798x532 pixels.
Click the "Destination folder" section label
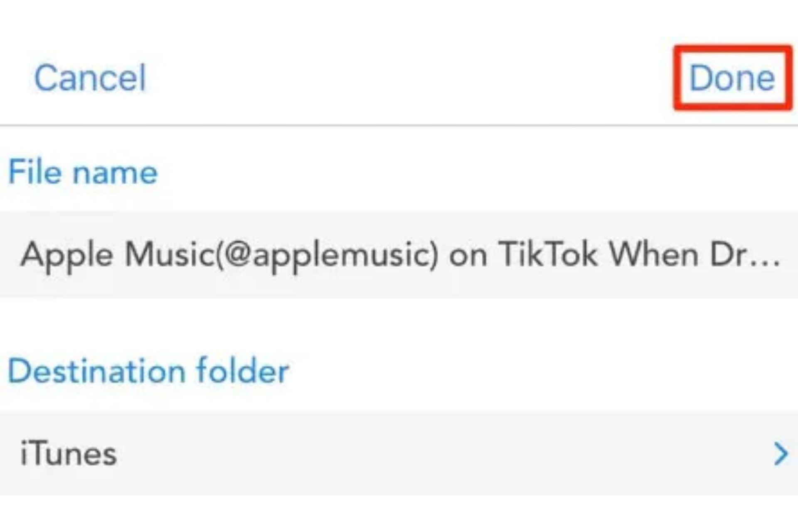point(148,371)
